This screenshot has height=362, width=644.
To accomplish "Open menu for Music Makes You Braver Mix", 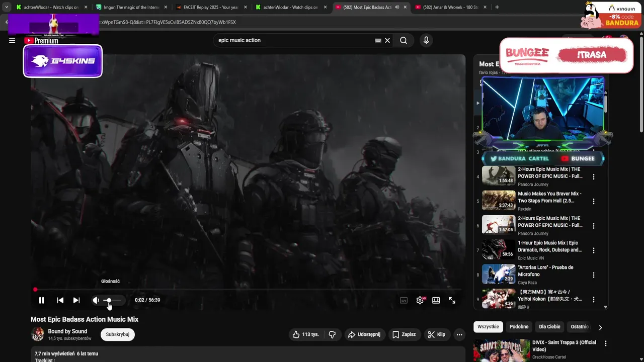I will coord(594,201).
